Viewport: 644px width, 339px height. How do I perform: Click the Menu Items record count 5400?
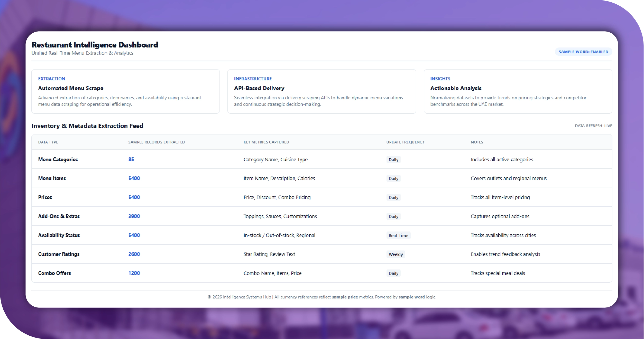click(134, 178)
